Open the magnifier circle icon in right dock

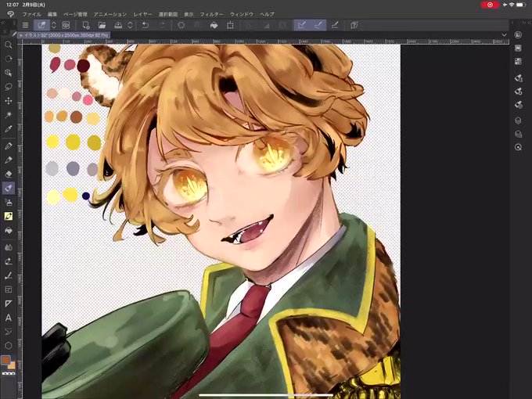pos(518,147)
